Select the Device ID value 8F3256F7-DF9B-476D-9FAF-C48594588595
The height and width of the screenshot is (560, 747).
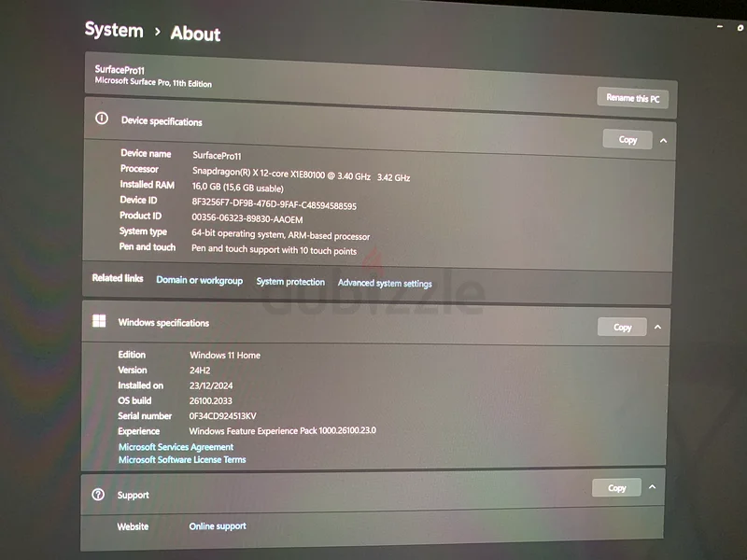(x=274, y=203)
